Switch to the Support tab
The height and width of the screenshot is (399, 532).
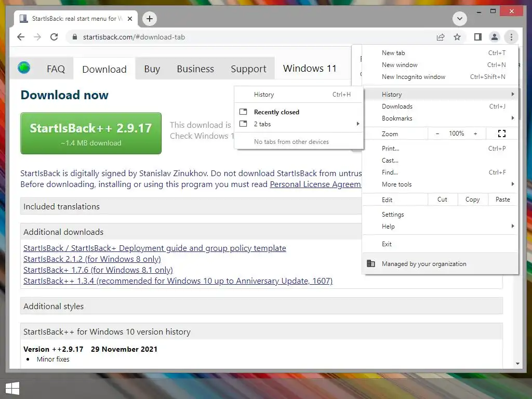248,69
